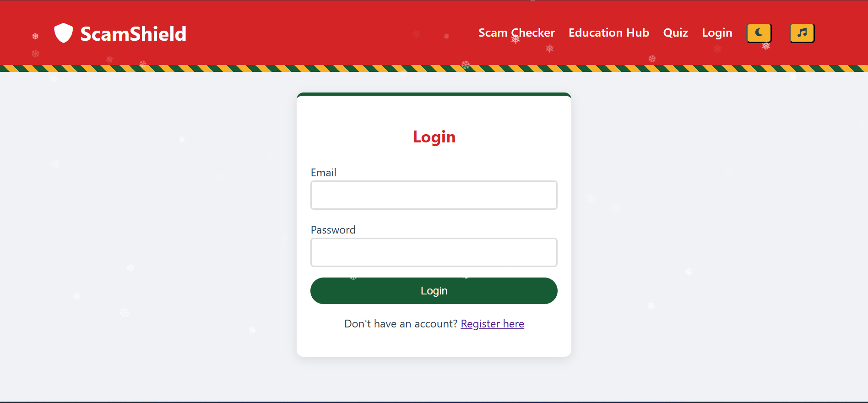This screenshot has width=868, height=403.
Task: Open the Quiz nav item
Action: tap(676, 33)
